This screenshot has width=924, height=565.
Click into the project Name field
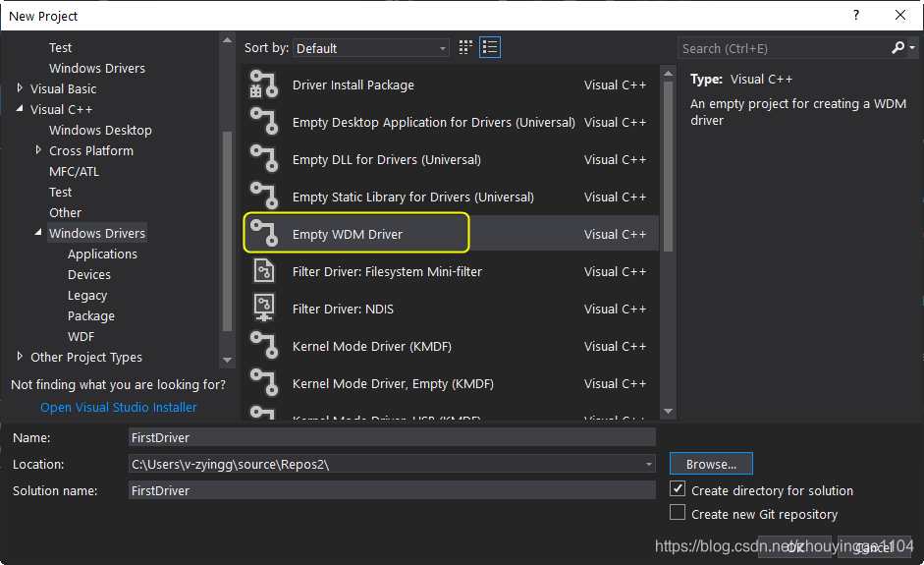(x=392, y=437)
